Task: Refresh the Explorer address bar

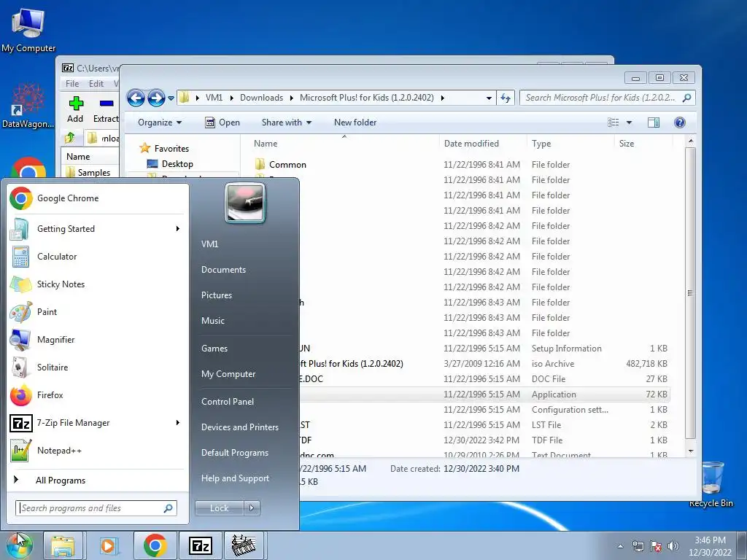Action: 506,98
